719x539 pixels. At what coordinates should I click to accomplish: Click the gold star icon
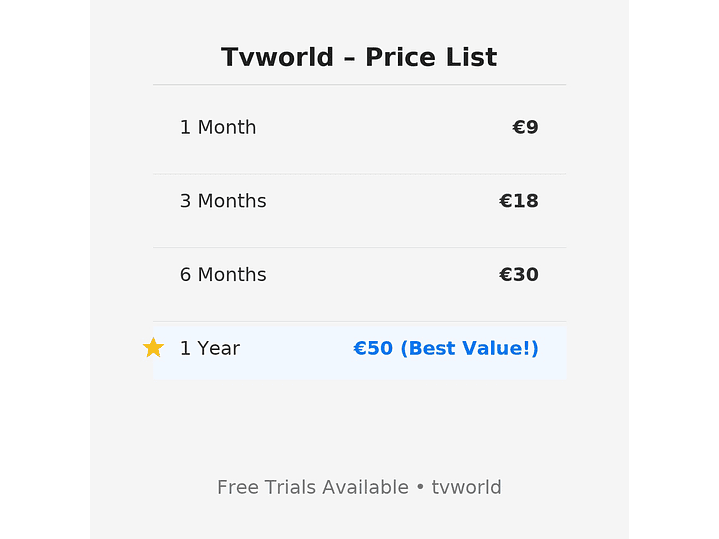[153, 348]
